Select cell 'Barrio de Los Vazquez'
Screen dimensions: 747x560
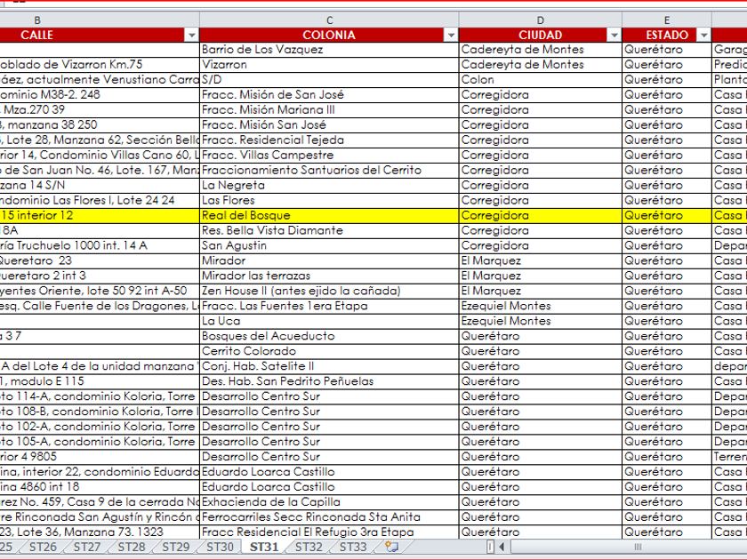pyautogui.click(x=329, y=50)
